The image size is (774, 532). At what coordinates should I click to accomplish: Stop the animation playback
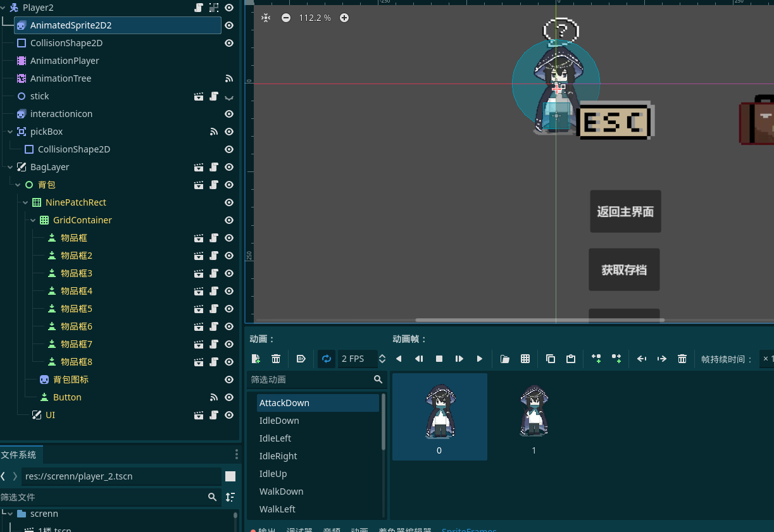439,359
